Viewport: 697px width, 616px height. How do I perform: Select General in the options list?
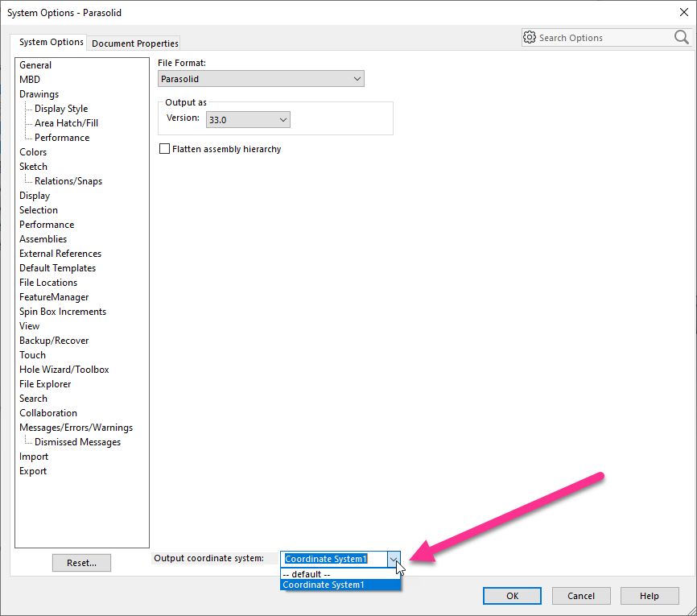tap(35, 65)
